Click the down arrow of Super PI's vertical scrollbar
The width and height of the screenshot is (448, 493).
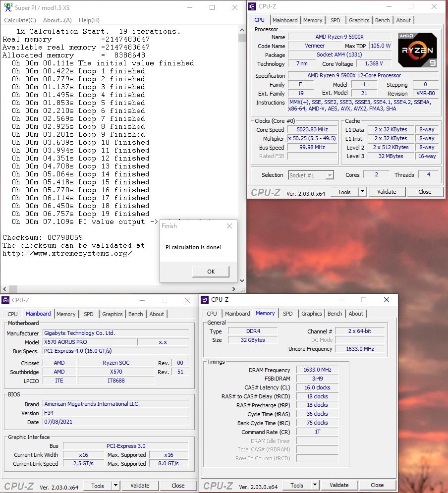tap(242, 281)
